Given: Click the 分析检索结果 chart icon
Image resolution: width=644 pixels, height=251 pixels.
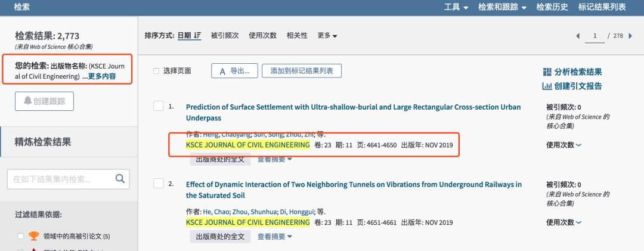Looking at the screenshot, I should click(547, 72).
